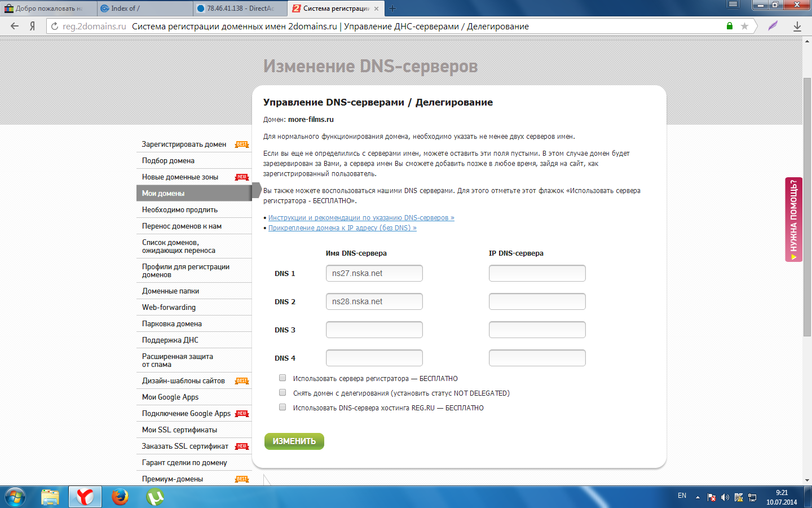The image size is (812, 508).
Task: Click DNS 1 name field ns27.nska.net
Action: click(374, 273)
